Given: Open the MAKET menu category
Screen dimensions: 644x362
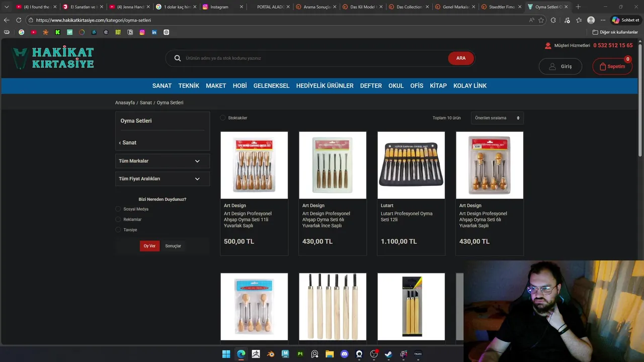Looking at the screenshot, I should [x=216, y=86].
